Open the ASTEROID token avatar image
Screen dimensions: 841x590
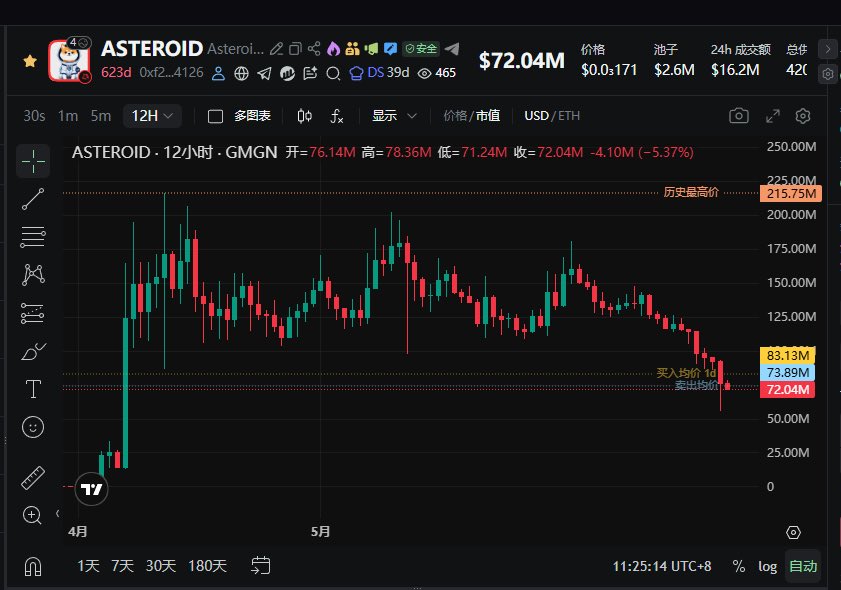(69, 61)
